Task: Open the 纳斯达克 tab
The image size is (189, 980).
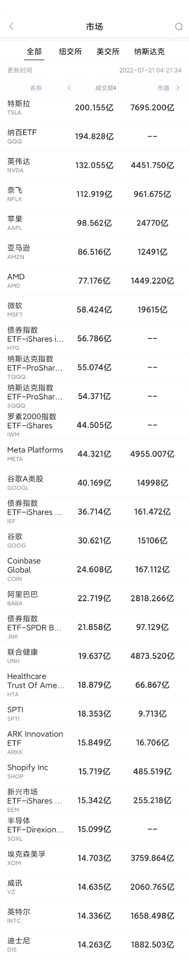Action: pos(149,51)
